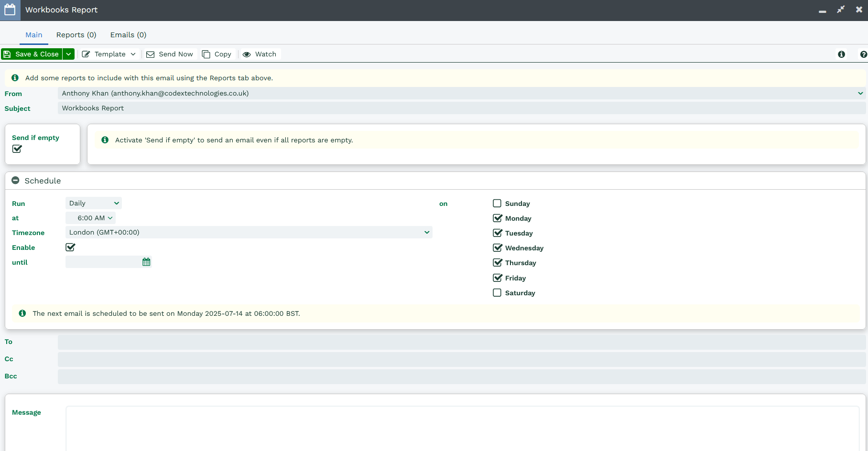
Task: Uncheck the Wednesday checkbox
Action: (x=498, y=247)
